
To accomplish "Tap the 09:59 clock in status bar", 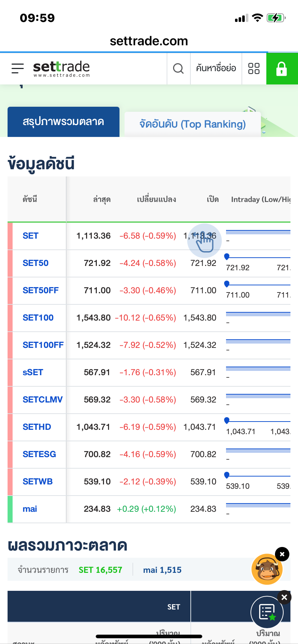I will tap(37, 18).
